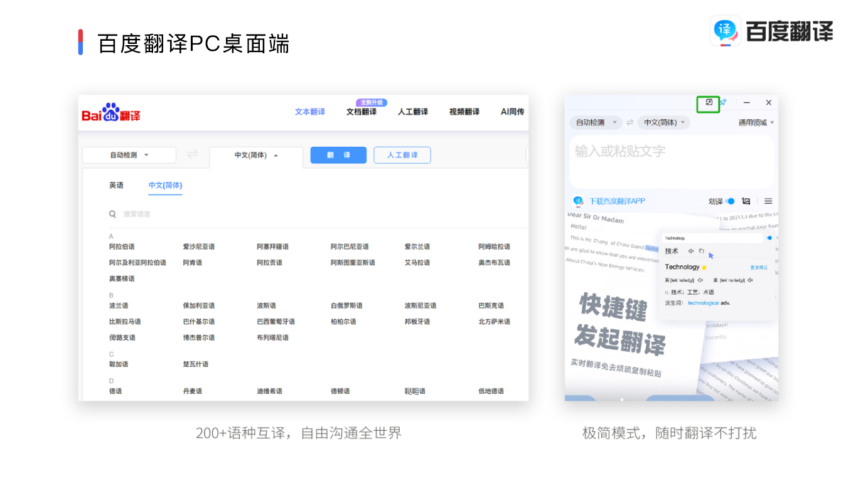Screen dimensions: 868x486
Task: Select 阿尔及利亚阿拉伯语 language
Action: pyautogui.click(x=137, y=263)
